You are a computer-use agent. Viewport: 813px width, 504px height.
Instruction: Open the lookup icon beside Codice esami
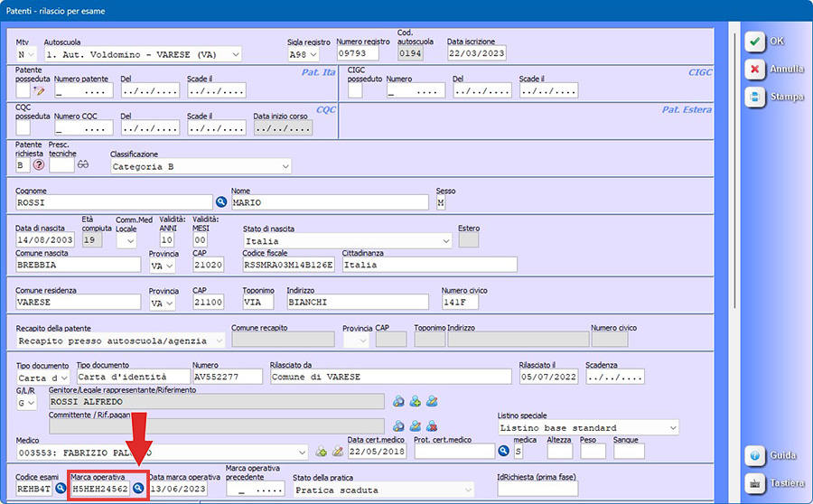(x=61, y=489)
